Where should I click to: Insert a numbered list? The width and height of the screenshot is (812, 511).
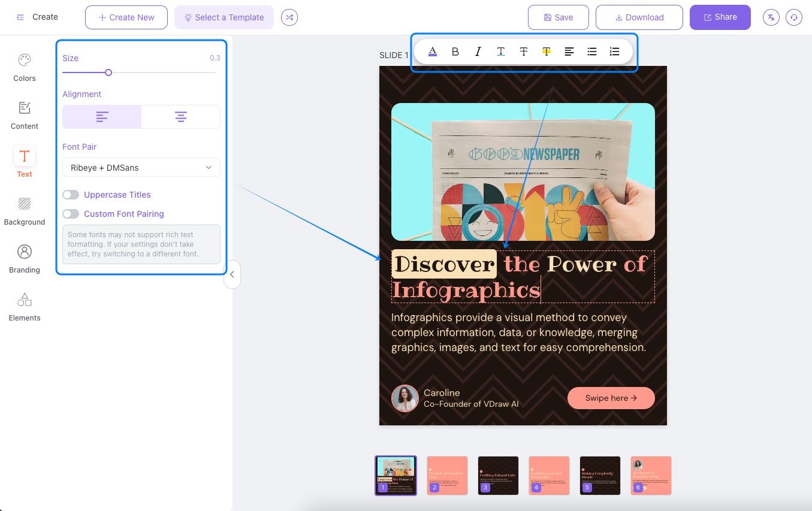tap(614, 52)
